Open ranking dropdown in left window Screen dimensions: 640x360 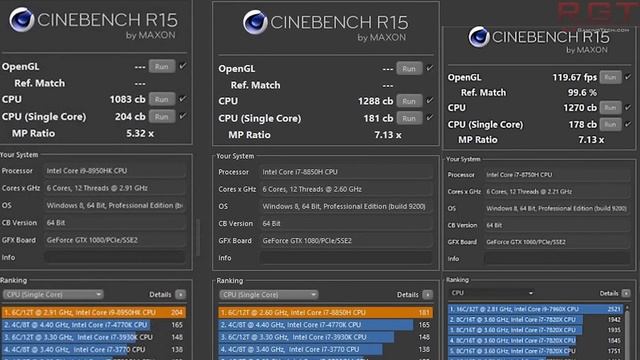(53, 294)
